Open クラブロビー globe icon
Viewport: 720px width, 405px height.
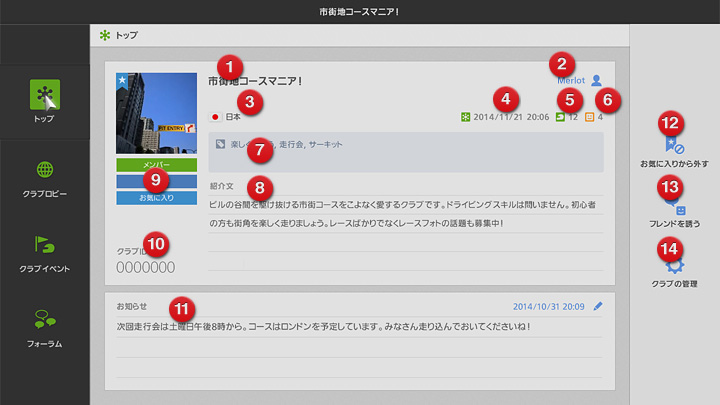pyautogui.click(x=45, y=169)
